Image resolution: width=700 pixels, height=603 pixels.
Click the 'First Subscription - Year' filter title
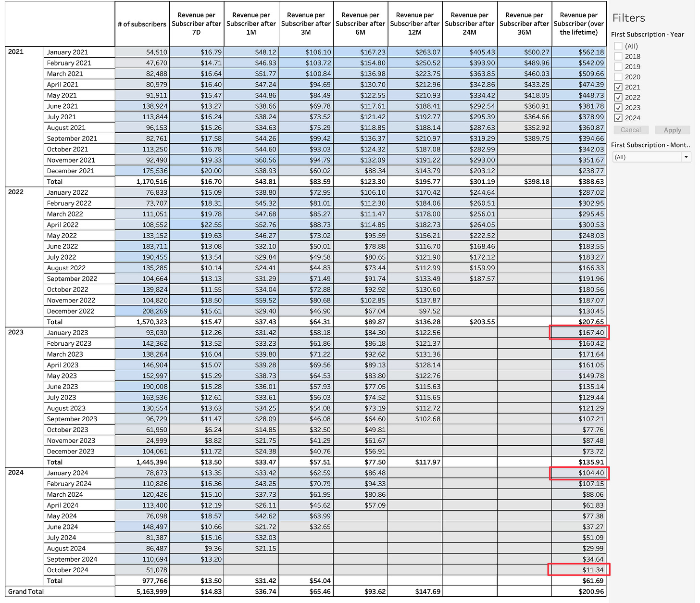[647, 35]
